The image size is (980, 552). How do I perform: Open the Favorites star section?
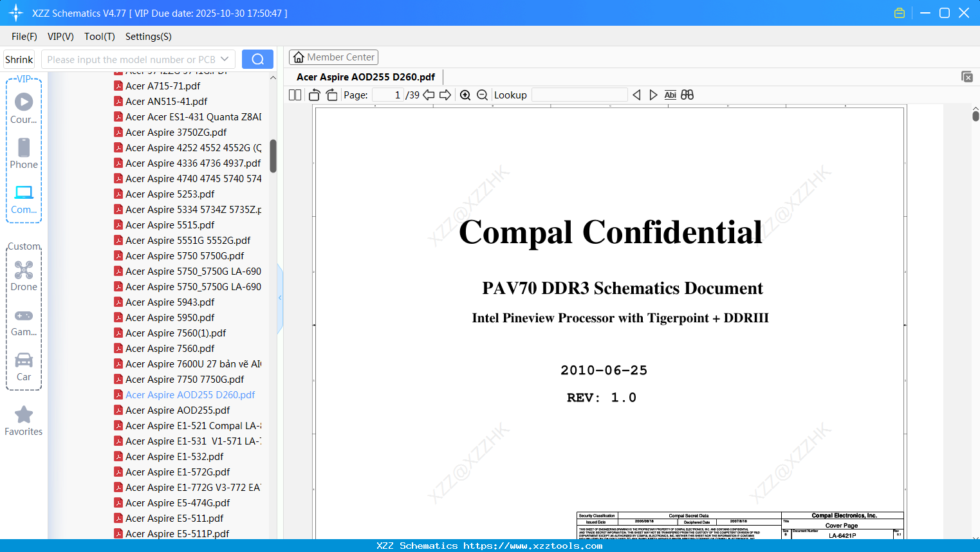[24, 421]
